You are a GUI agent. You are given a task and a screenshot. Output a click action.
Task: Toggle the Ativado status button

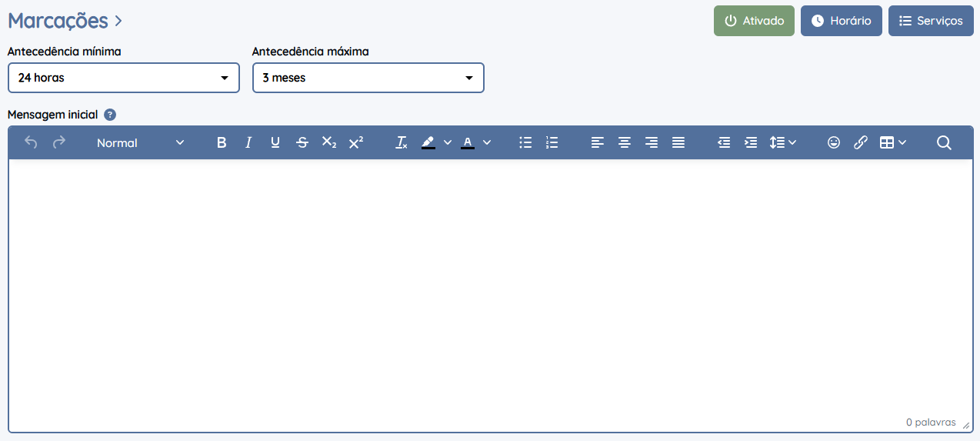coord(754,21)
